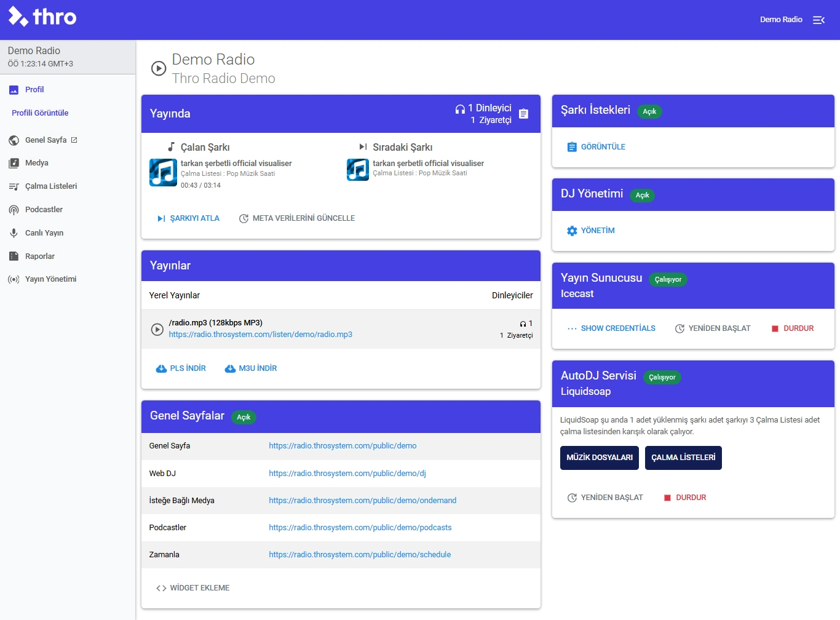Click the Açık badge on DJ Yönetimi
Viewport: 840px width, 620px height.
642,195
